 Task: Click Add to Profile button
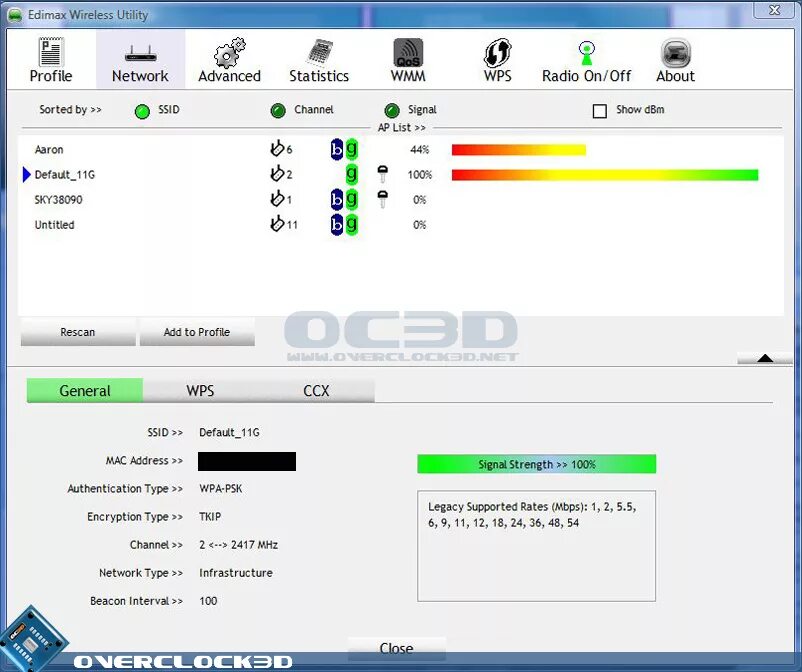coord(197,332)
